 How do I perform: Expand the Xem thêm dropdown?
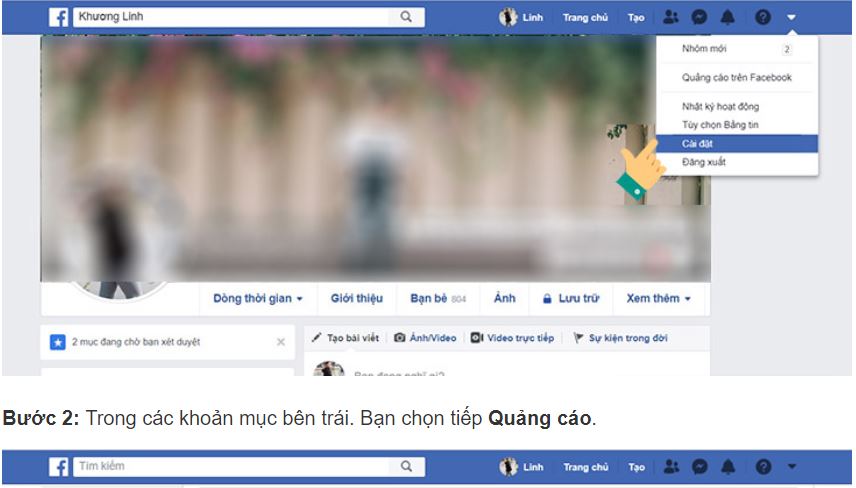[658, 299]
